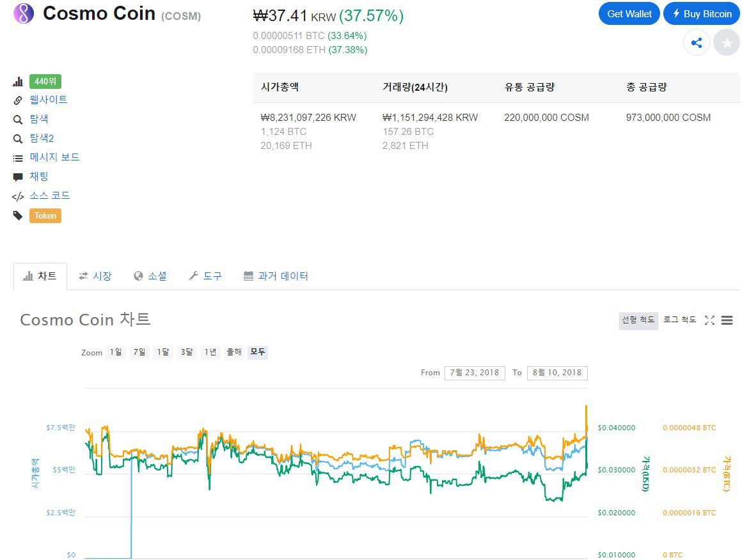
Task: Click the 0.00000511 BTC price line
Action: tap(288, 35)
